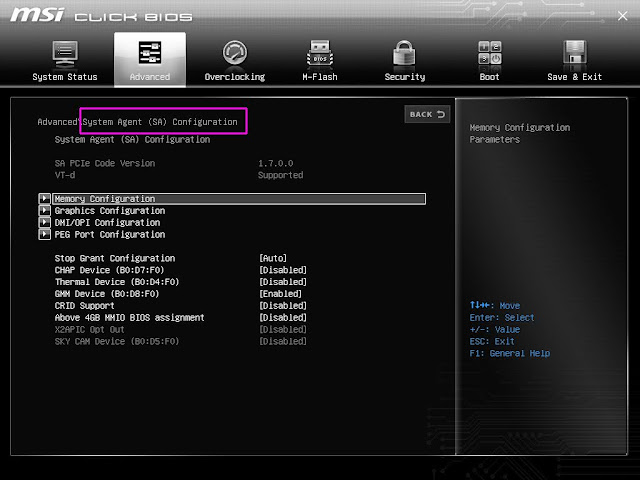
Task: Expand the PEG Port Configuration arrow
Action: point(44,234)
